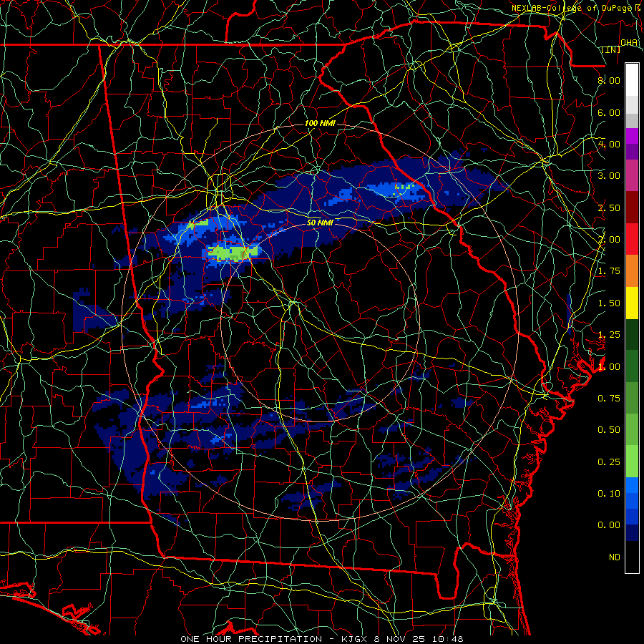The height and width of the screenshot is (644, 644).
Task: Select the darkest green swatch near 1.25
Action: tap(632, 334)
